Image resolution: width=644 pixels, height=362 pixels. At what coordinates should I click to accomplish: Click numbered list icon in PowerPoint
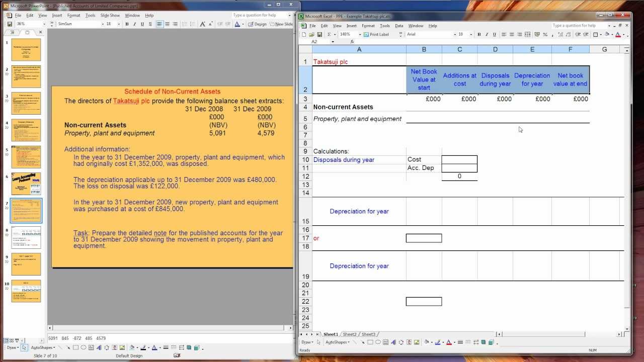(184, 24)
